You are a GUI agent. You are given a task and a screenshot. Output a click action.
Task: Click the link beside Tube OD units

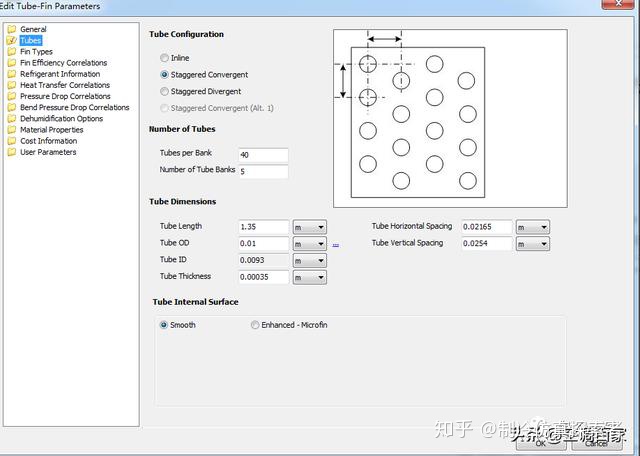pos(336,245)
